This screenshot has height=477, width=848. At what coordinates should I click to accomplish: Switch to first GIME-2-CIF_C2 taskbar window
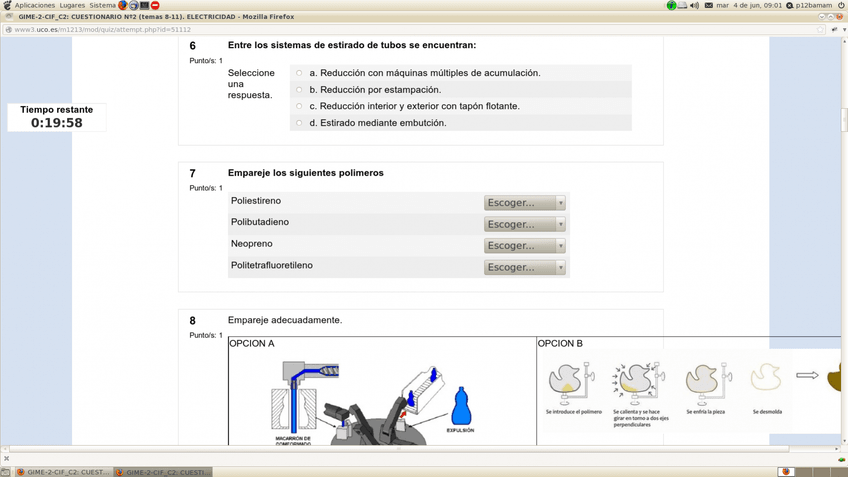(63, 472)
